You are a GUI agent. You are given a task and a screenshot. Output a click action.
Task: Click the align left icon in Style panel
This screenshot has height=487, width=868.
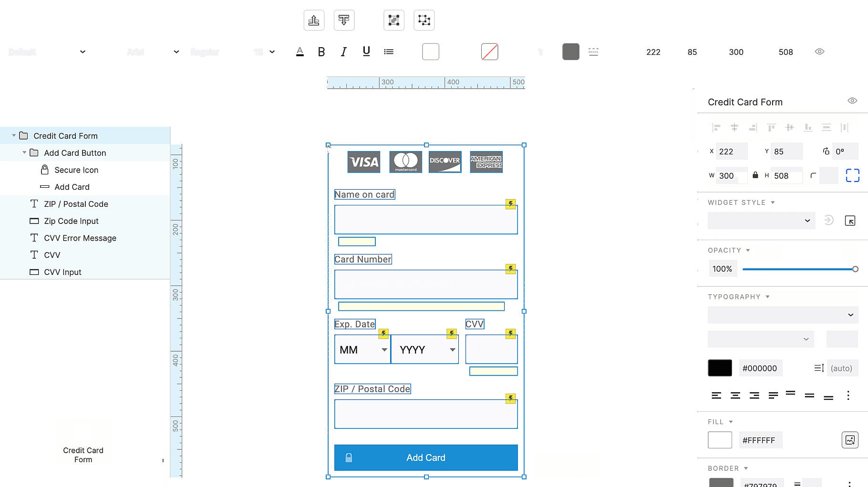[716, 127]
